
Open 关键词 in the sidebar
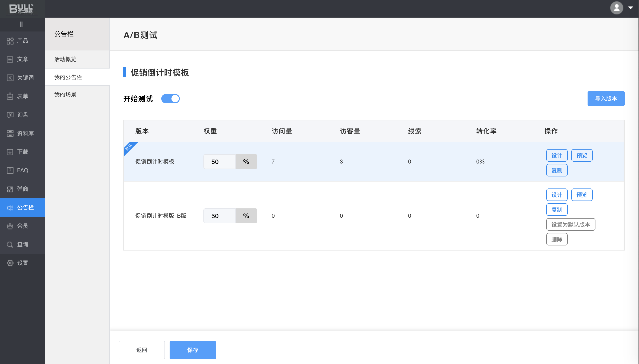22,78
